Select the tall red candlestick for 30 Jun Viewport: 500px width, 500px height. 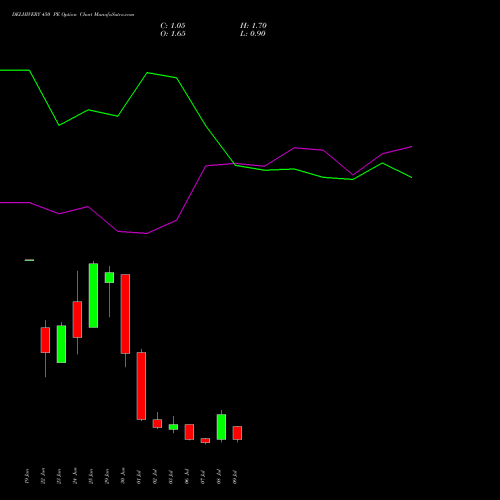pos(125,314)
